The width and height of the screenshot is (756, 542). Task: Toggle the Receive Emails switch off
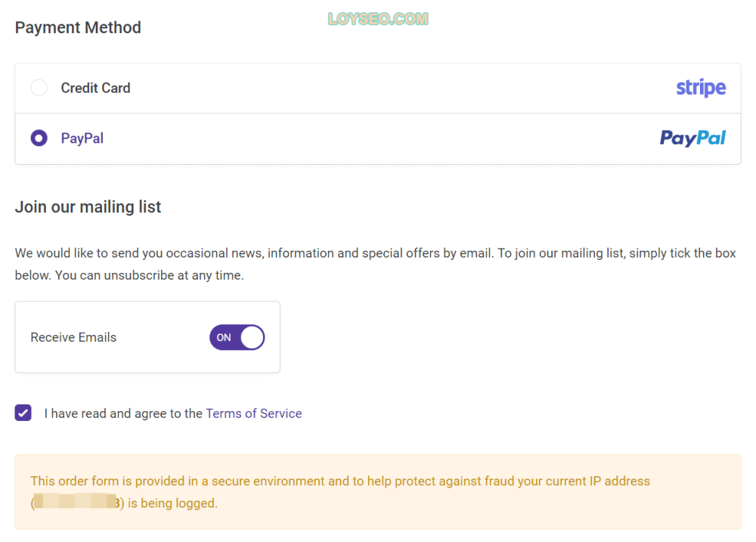pos(237,337)
